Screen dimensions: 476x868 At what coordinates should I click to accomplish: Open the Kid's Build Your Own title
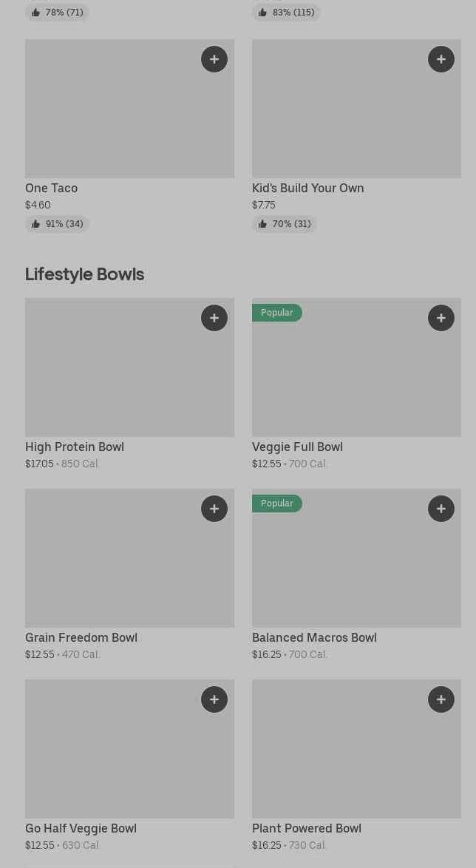[307, 188]
